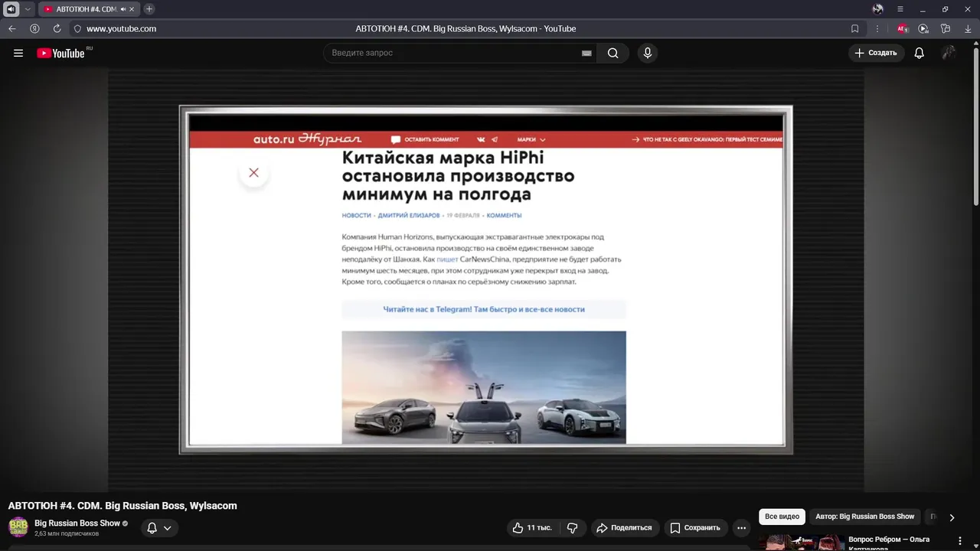
Task: Go back with the browser back arrow
Action: [x=12, y=28]
